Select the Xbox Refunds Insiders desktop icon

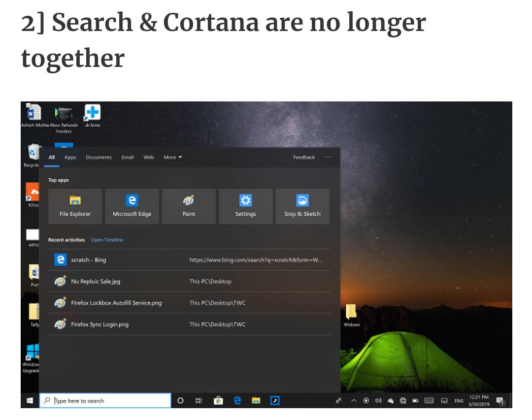tap(64, 119)
